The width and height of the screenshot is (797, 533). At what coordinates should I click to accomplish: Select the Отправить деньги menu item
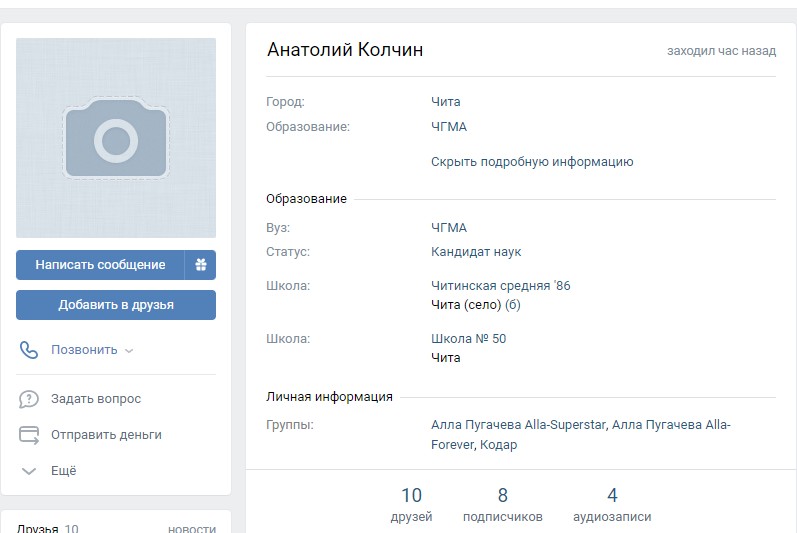click(x=106, y=435)
